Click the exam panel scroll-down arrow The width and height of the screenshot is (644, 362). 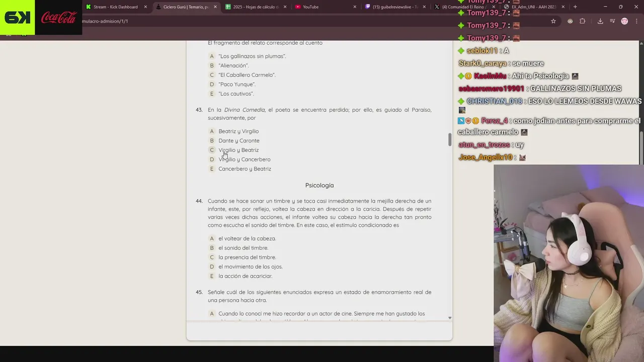[x=450, y=318]
